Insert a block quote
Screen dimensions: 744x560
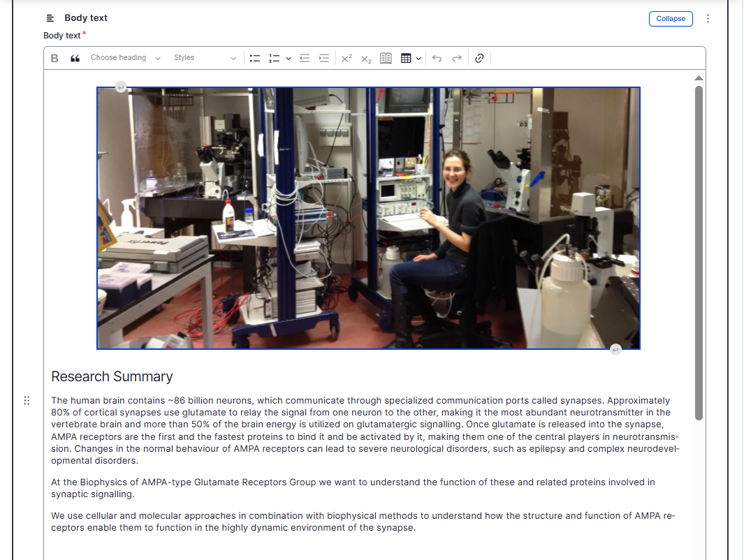[75, 58]
